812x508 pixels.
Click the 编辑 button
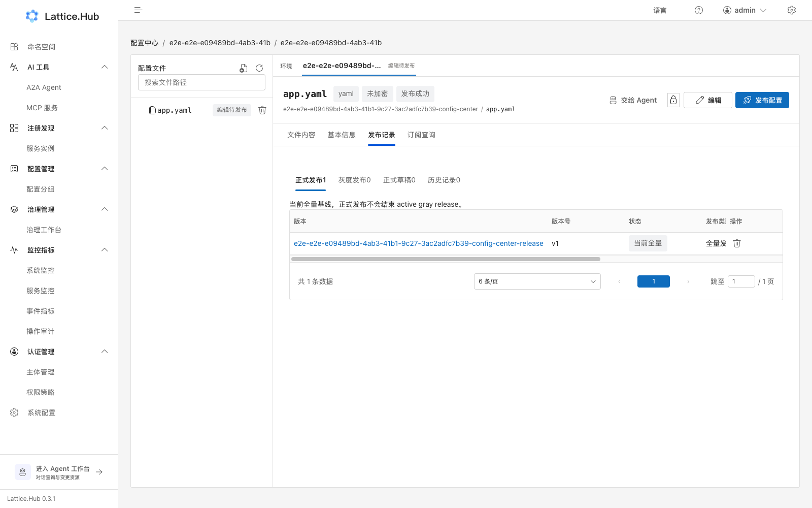[x=708, y=100]
